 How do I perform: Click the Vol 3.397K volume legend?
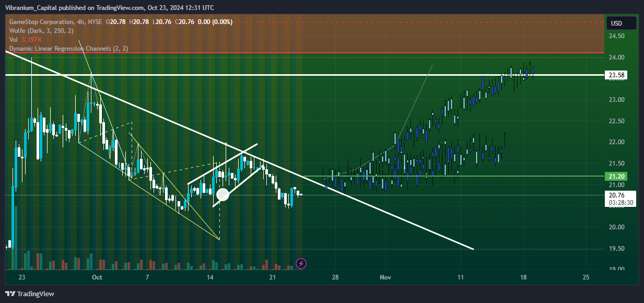coord(26,39)
